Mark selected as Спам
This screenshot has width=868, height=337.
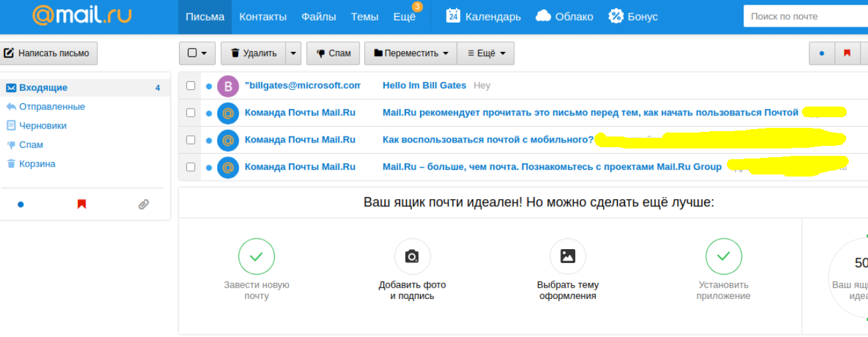[333, 53]
